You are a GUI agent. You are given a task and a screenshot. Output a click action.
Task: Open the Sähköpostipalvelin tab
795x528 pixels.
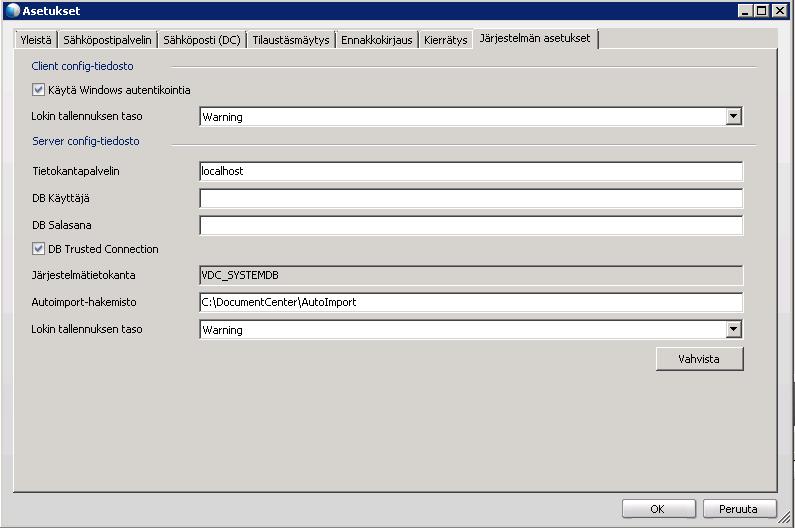107,40
